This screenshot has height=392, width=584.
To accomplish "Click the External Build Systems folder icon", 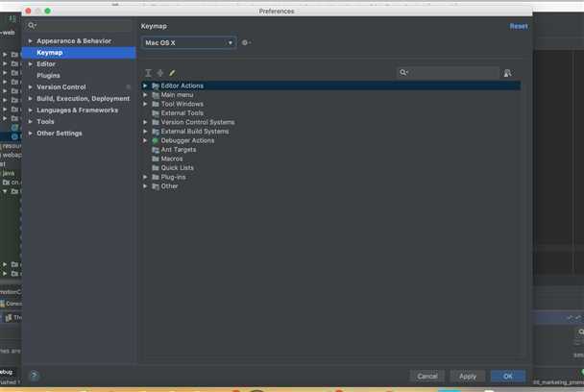I will point(156,132).
